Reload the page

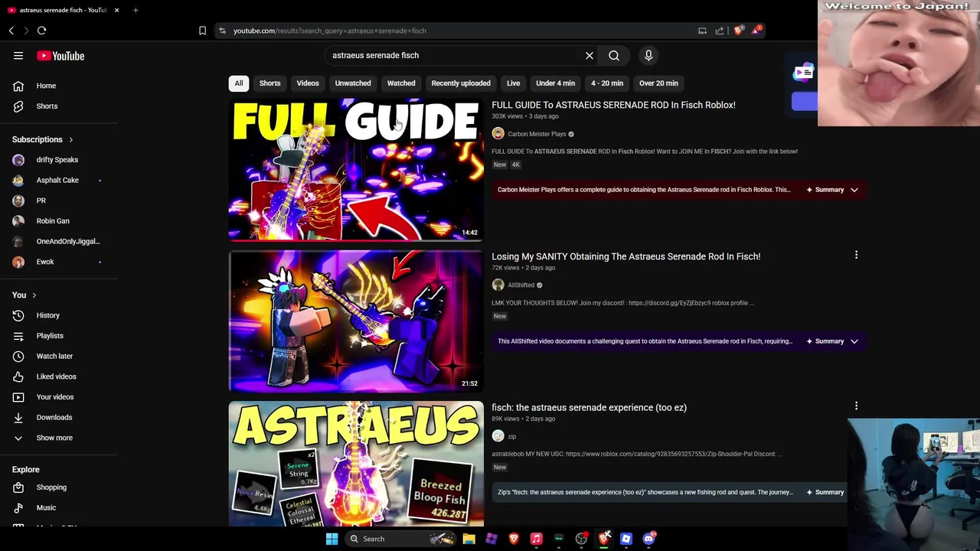click(41, 31)
